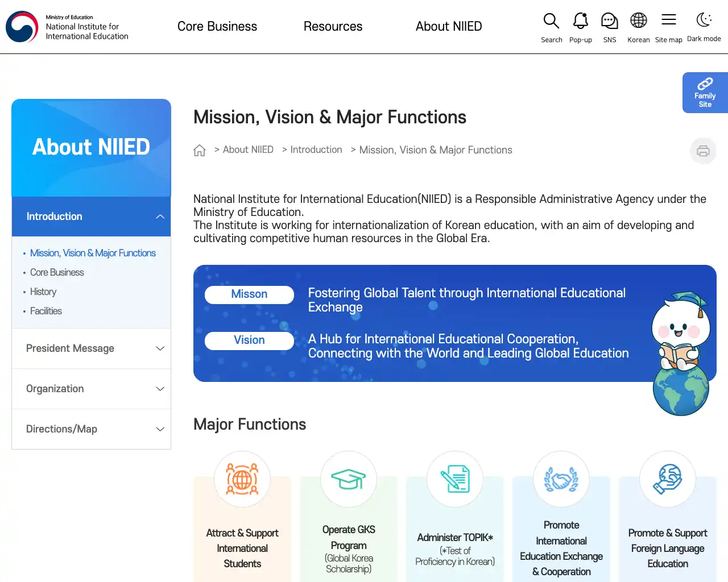Viewport: 728px width, 582px height.
Task: Click the Introduction breadcrumb
Action: pos(316,149)
